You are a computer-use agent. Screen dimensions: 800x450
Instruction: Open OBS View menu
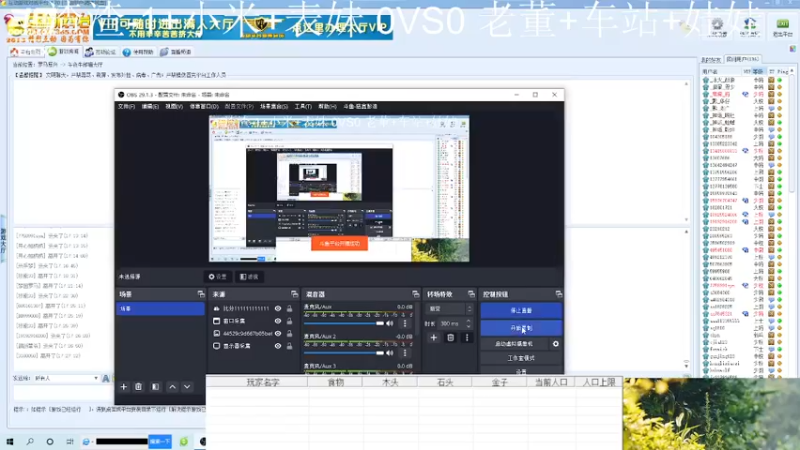(174, 107)
